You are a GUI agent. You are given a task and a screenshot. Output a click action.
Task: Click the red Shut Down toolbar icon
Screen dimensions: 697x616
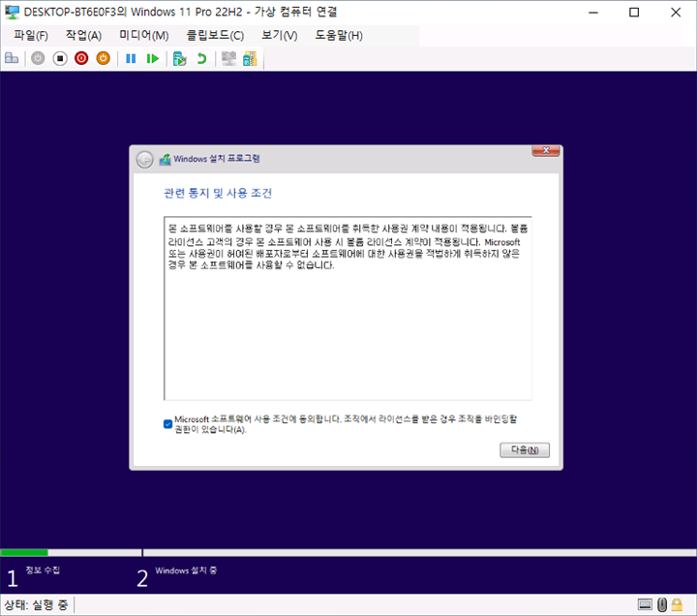point(81,58)
